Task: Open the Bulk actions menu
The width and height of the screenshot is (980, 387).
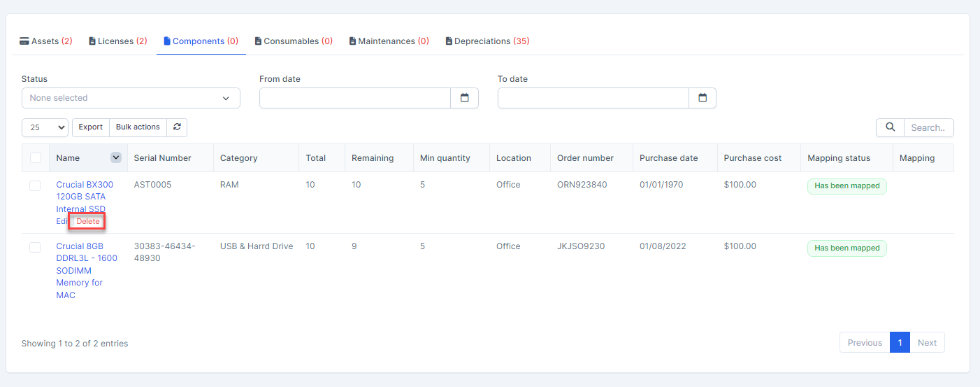Action: [x=138, y=127]
